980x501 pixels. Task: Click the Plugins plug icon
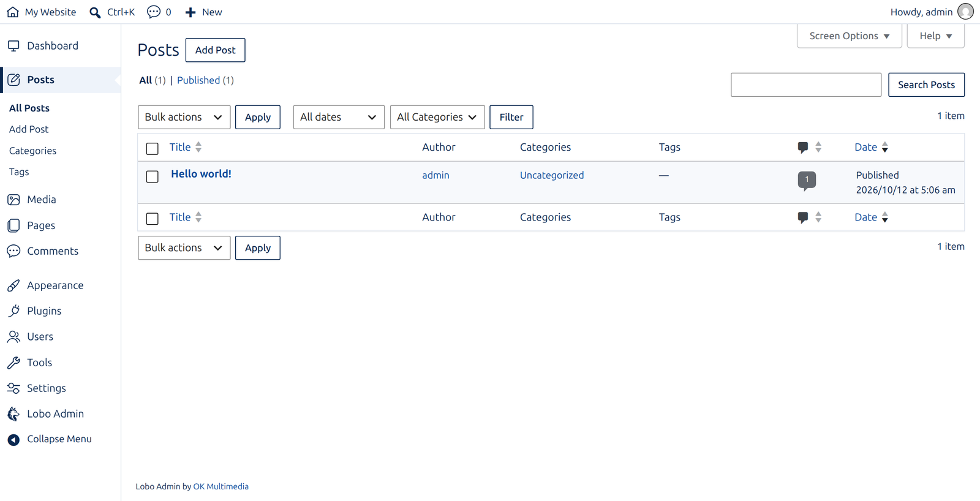pyautogui.click(x=13, y=311)
